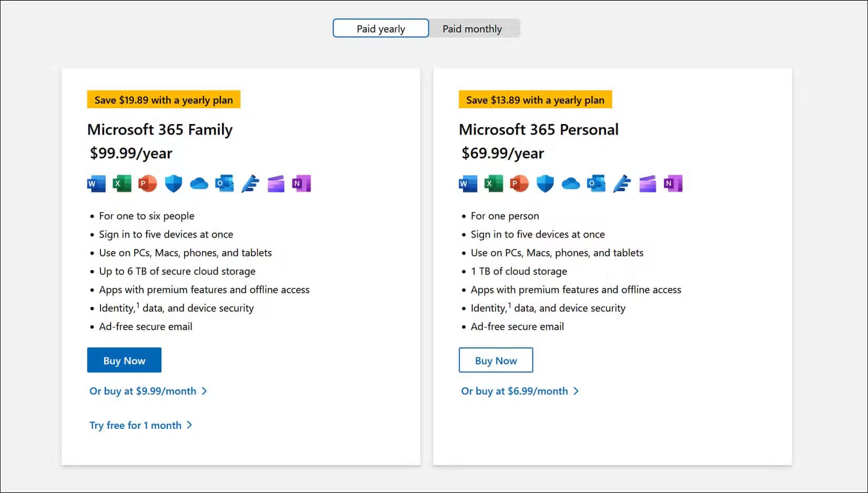
Task: Click the Save $13.89 yearly plan badge
Action: click(536, 100)
